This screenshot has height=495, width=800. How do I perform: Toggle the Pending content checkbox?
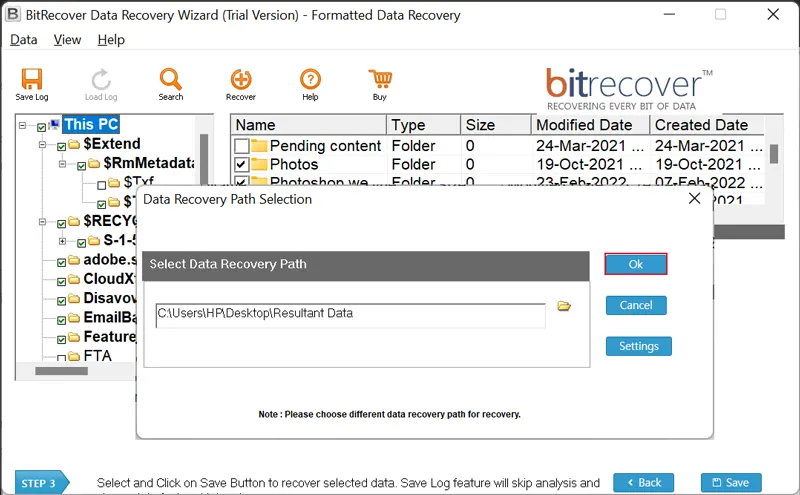(241, 146)
